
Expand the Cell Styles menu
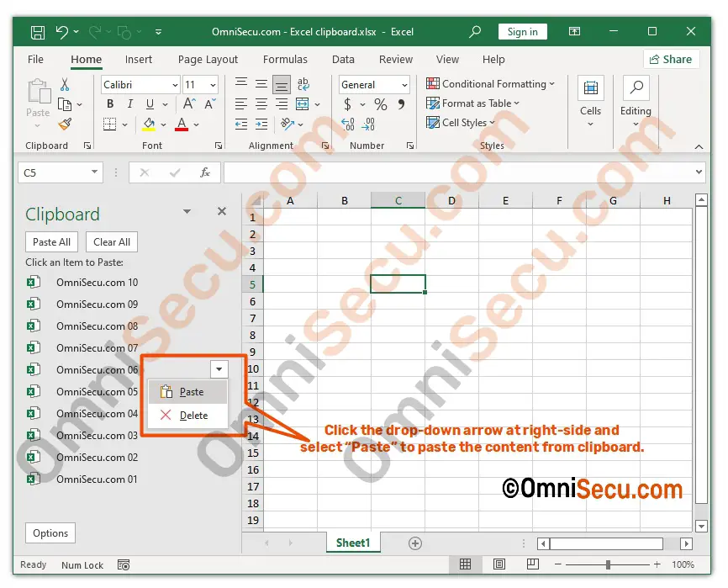pos(461,123)
